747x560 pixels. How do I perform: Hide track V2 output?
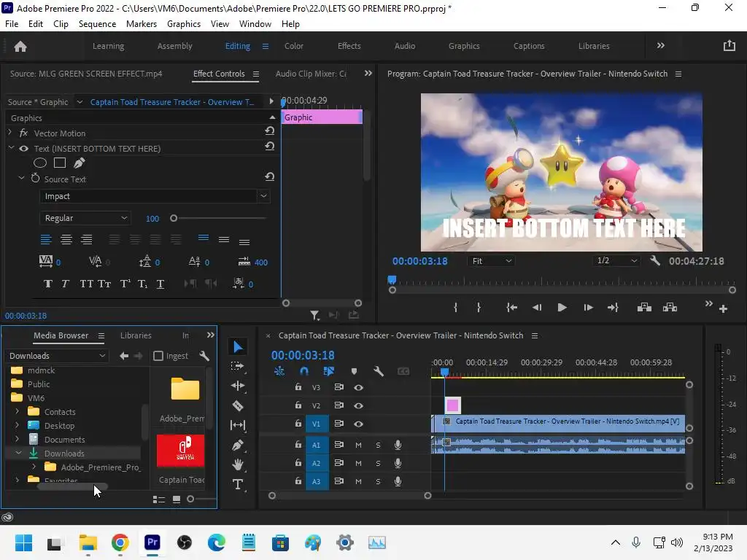[359, 405]
